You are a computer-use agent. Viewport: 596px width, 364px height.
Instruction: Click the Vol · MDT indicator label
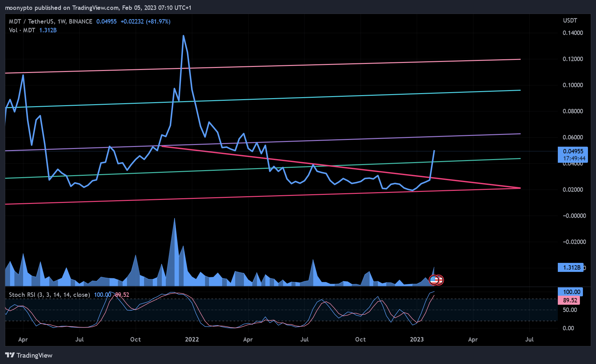22,30
